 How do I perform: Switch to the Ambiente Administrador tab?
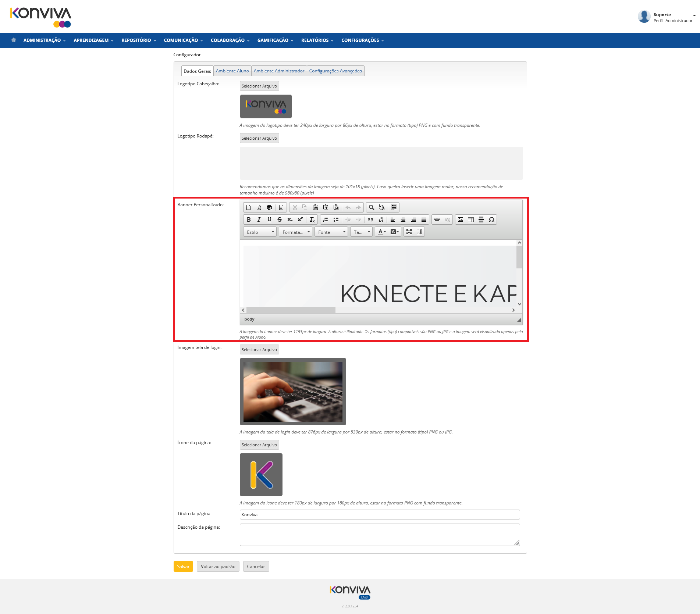[279, 71]
